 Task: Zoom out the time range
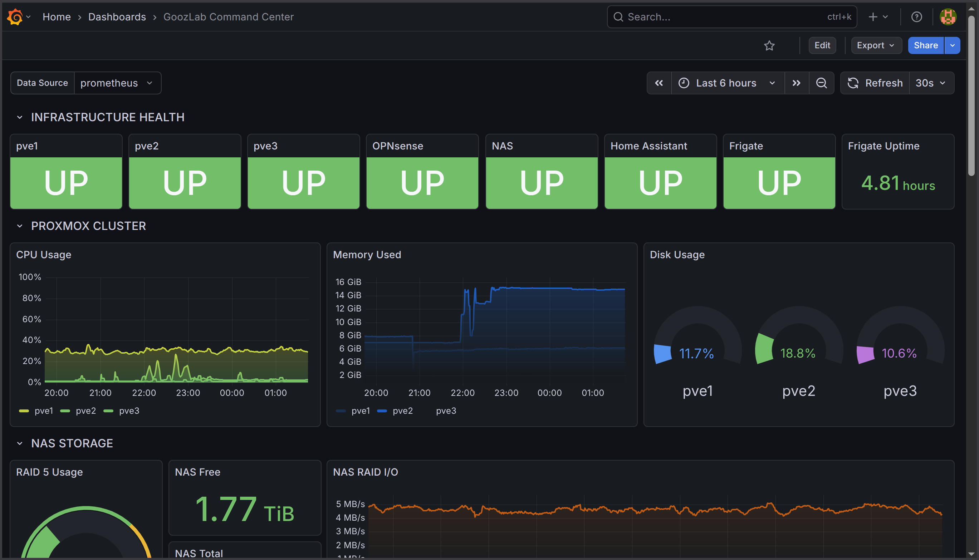tap(821, 83)
